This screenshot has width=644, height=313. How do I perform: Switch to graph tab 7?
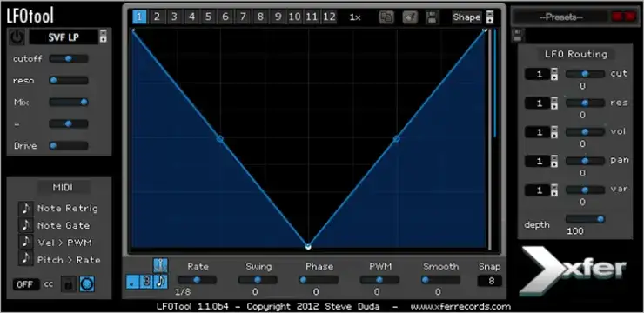tap(243, 17)
